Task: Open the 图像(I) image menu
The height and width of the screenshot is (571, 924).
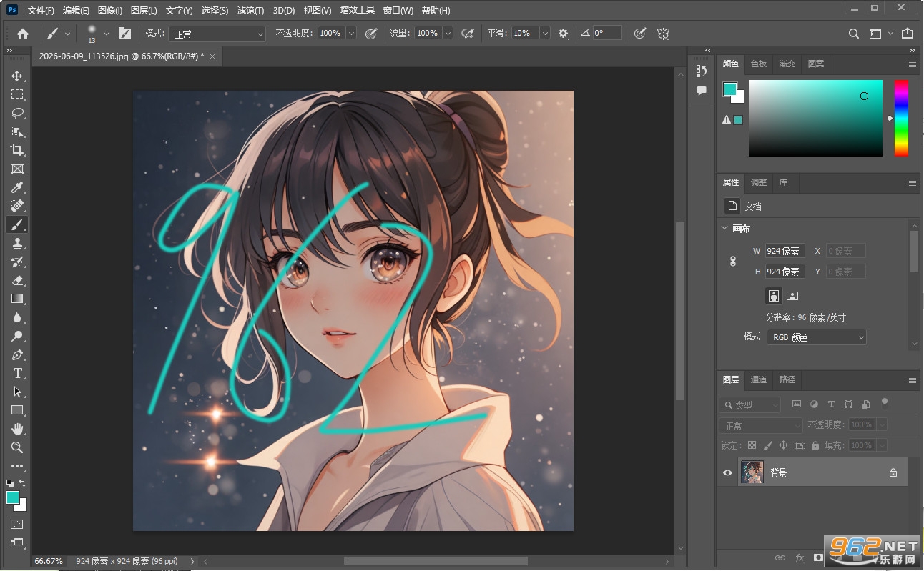Action: tap(110, 11)
